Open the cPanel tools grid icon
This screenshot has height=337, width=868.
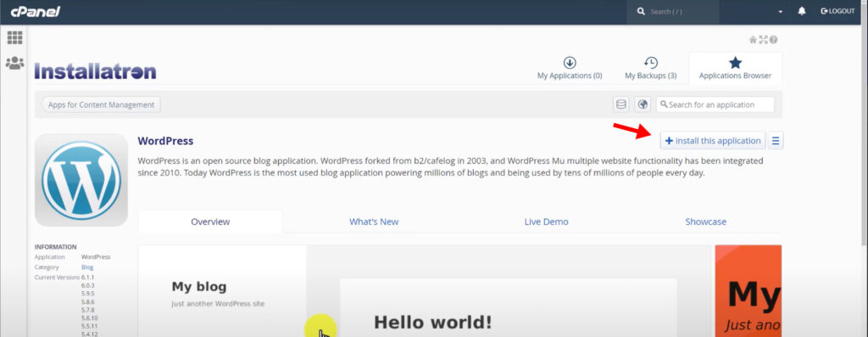pyautogui.click(x=15, y=37)
